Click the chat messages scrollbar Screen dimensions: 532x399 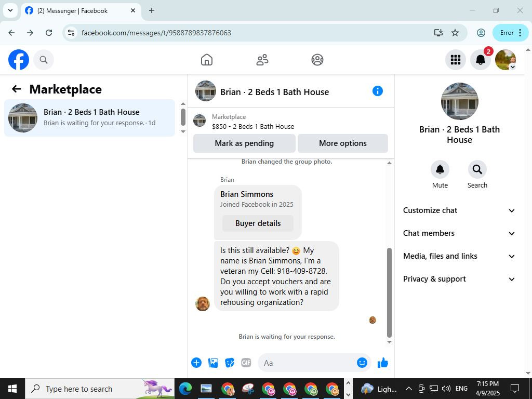(x=389, y=292)
